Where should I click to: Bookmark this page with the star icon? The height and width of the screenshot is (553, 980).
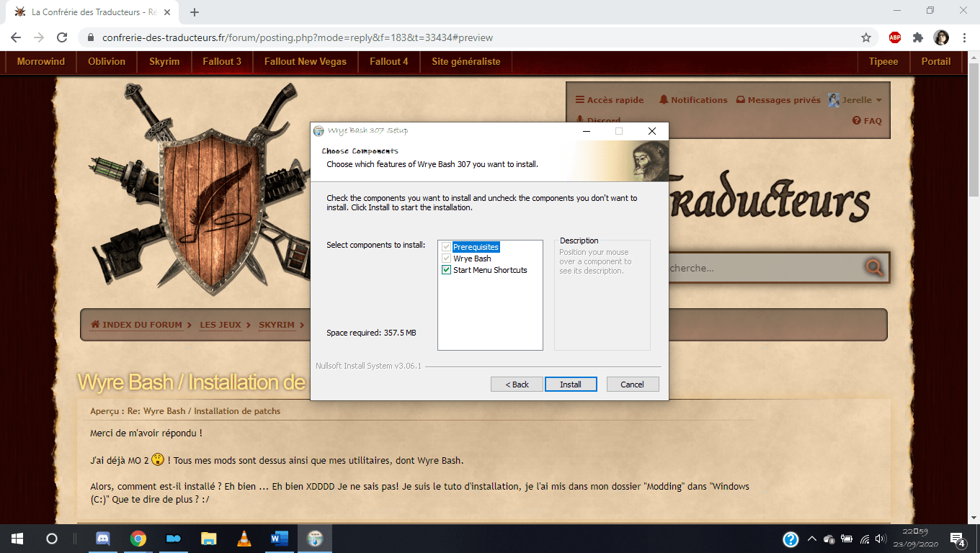click(866, 37)
